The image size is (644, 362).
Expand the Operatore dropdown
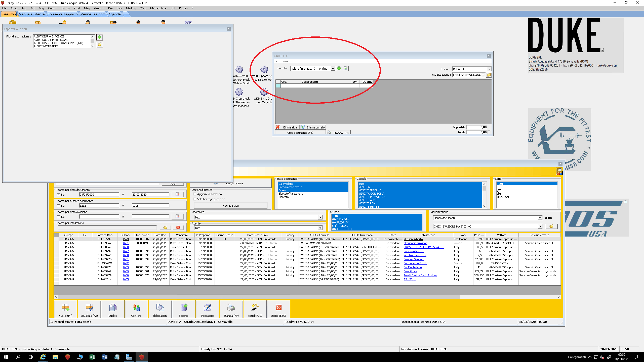(x=320, y=217)
